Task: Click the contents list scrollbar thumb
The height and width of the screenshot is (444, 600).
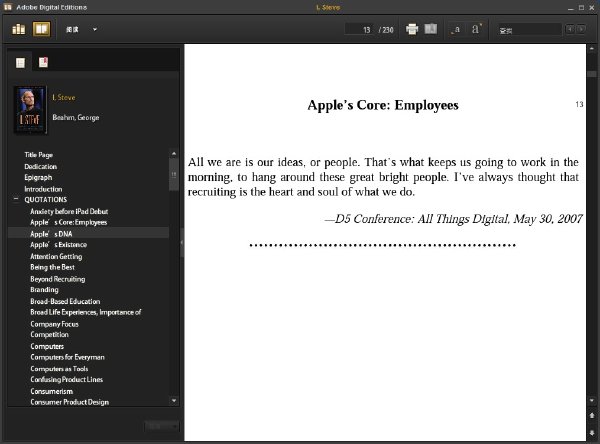Action: [x=174, y=175]
